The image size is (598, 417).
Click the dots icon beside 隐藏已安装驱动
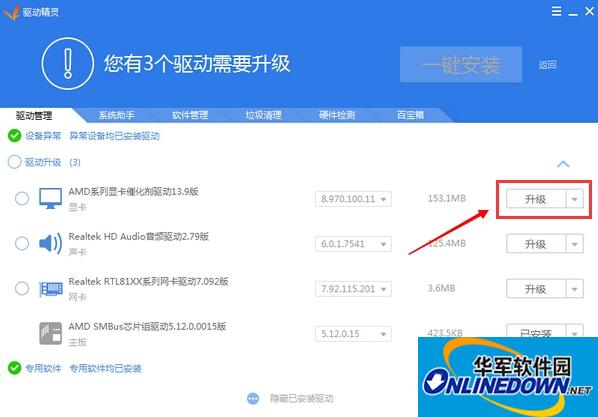point(253,399)
